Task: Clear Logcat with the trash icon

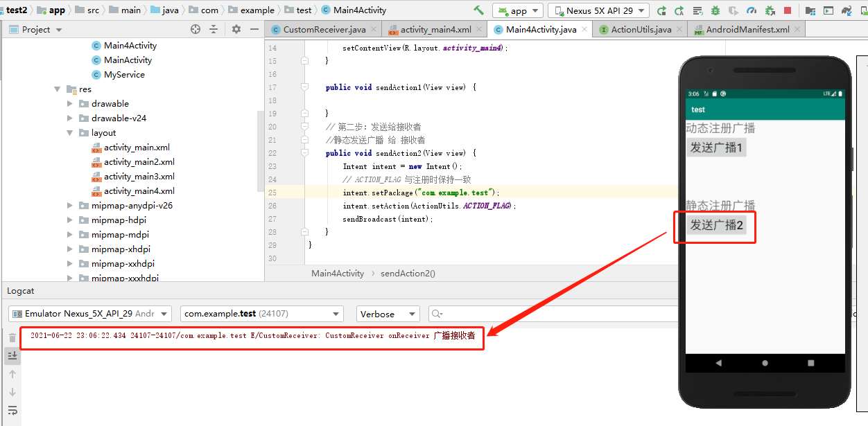Action: pyautogui.click(x=12, y=338)
